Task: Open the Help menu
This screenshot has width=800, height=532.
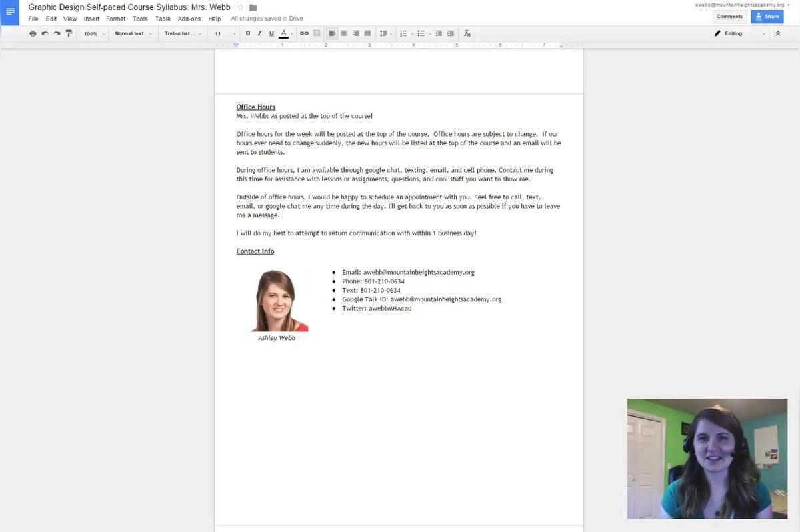Action: [214, 19]
